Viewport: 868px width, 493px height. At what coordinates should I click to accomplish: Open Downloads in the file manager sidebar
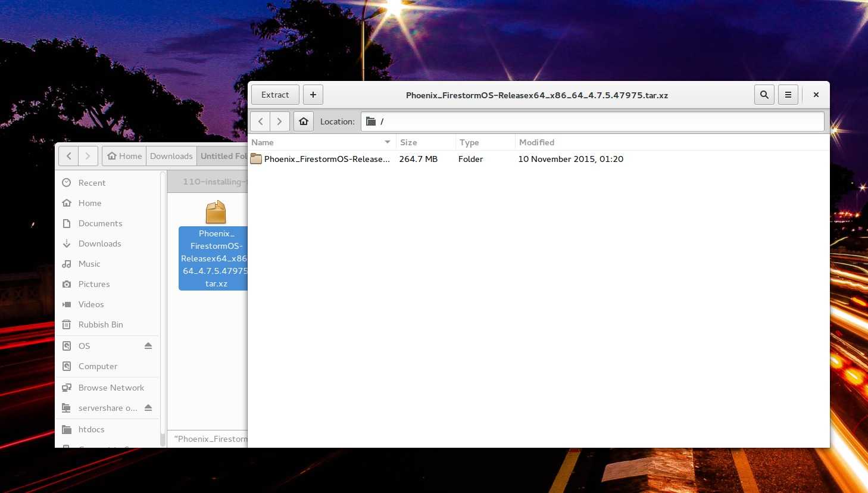(99, 244)
